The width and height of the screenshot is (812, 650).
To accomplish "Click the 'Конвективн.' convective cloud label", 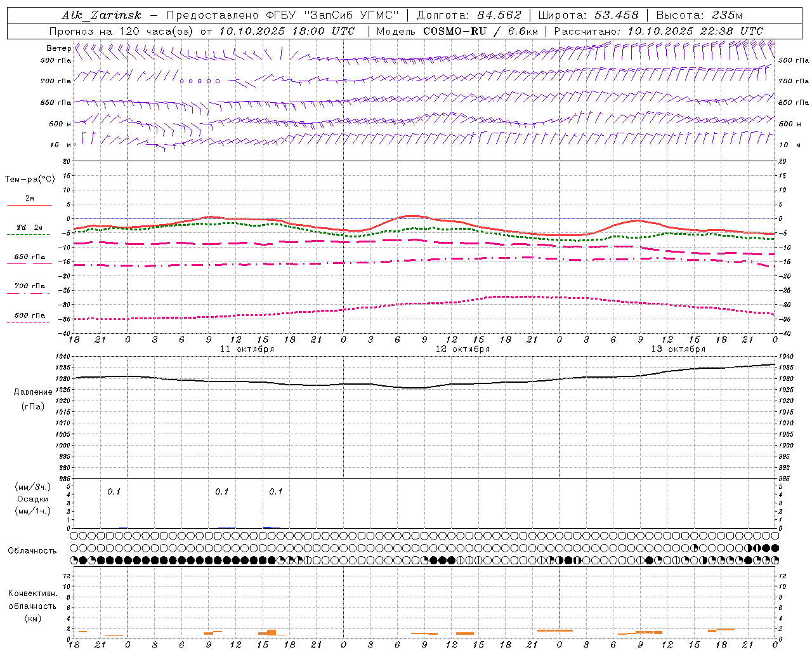I will (x=32, y=594).
